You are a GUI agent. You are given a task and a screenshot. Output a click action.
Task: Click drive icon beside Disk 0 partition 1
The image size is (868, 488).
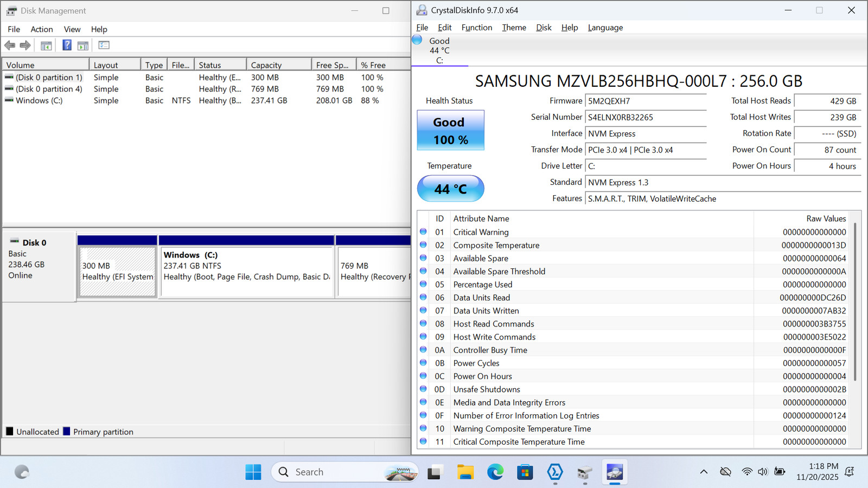tap(9, 77)
